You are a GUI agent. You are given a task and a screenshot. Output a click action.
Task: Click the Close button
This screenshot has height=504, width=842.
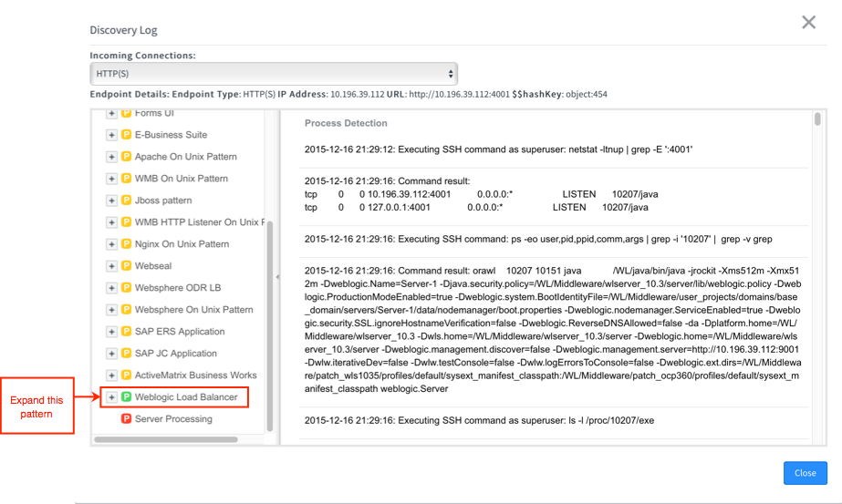[x=805, y=473]
